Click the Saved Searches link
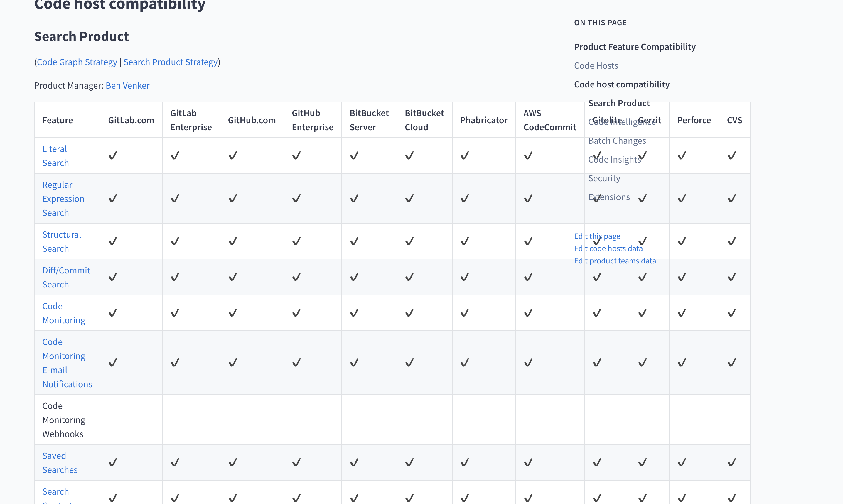The width and height of the screenshot is (843, 504). [60, 462]
